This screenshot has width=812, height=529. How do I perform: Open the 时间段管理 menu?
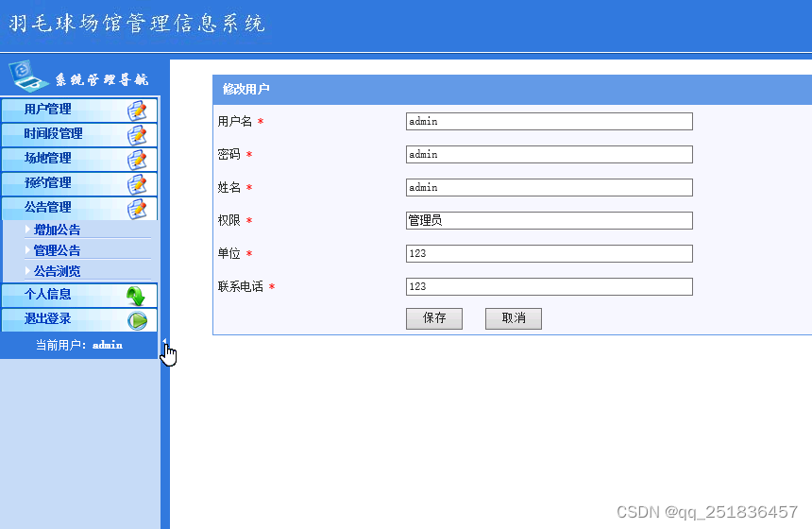pos(79,134)
